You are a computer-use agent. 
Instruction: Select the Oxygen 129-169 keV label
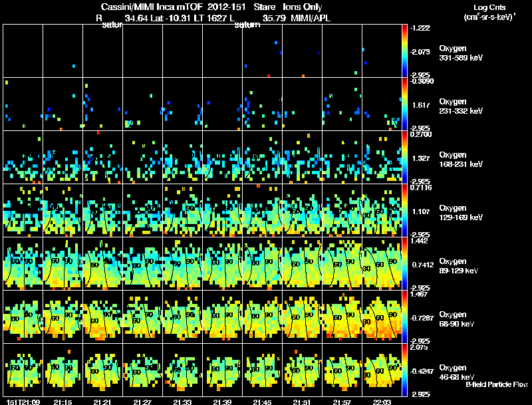coord(460,213)
